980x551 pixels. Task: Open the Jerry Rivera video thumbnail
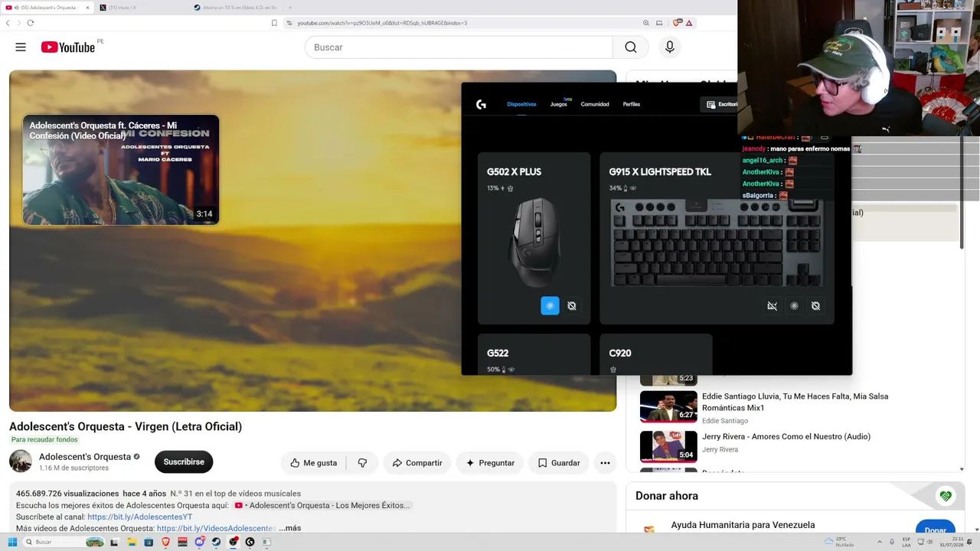(x=668, y=447)
